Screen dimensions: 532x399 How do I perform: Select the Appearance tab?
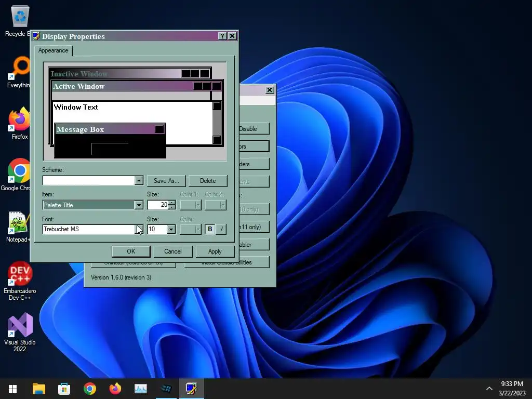54,50
